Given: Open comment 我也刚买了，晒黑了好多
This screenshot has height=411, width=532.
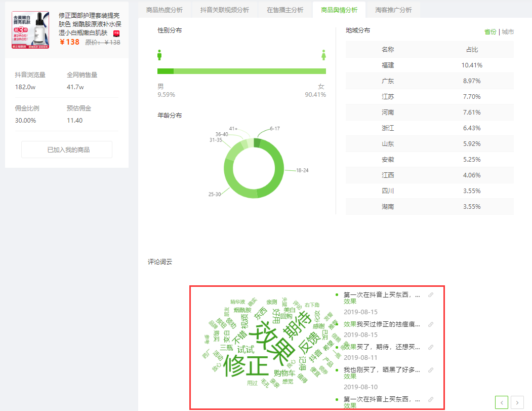Looking at the screenshot, I should [382, 373].
